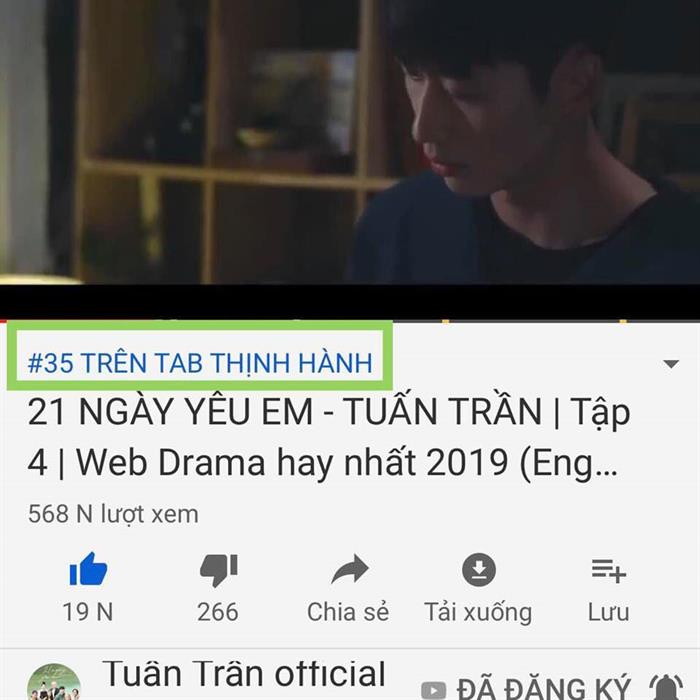The width and height of the screenshot is (700, 700).
Task: Tap the Tải xuống label
Action: [478, 612]
